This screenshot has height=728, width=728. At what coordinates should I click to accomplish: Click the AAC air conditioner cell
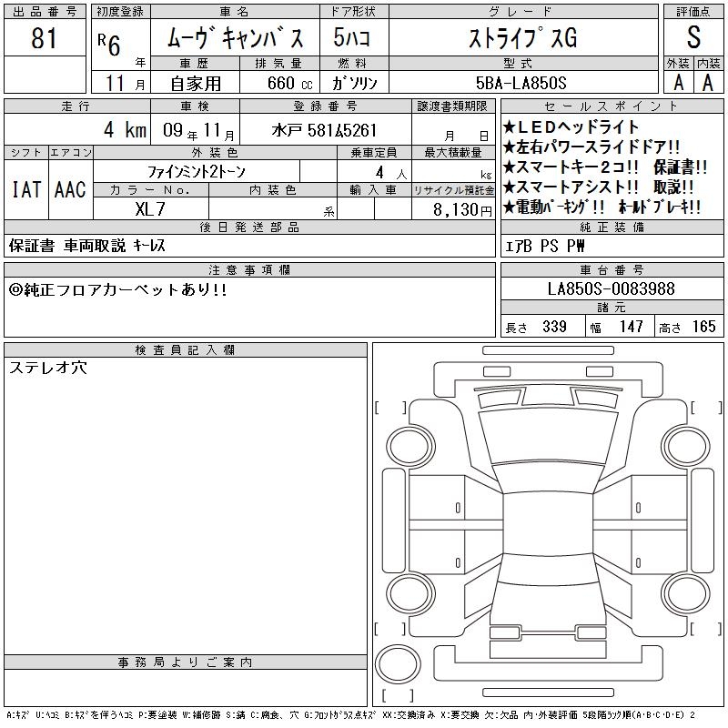coord(70,189)
